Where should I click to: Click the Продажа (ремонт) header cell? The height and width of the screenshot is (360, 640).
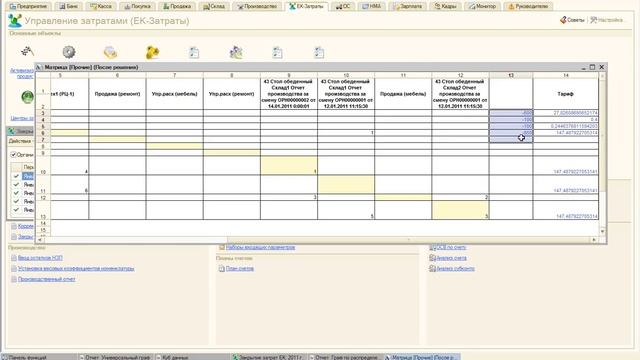click(117, 93)
